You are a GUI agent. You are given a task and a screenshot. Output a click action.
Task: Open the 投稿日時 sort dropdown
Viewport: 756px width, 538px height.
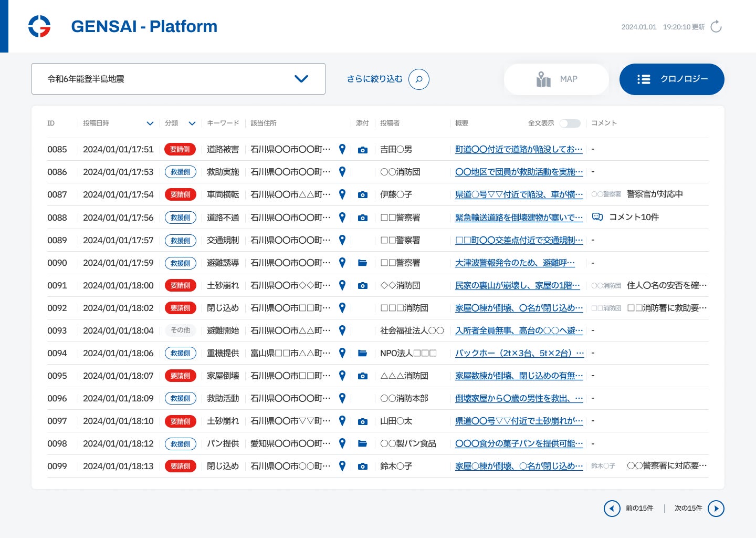150,123
